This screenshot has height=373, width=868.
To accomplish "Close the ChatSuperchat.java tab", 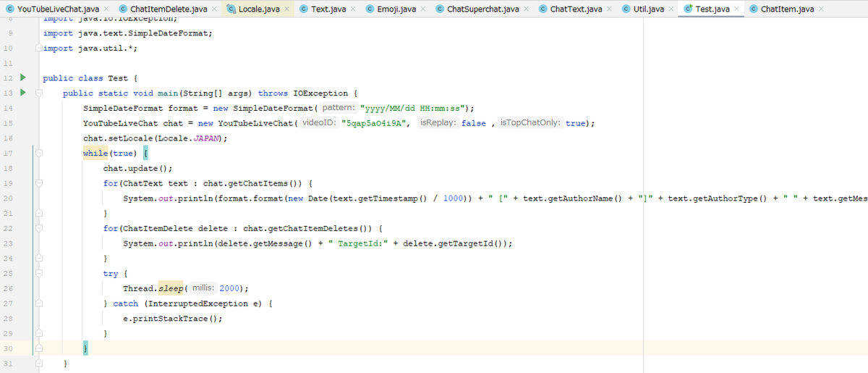I will pyautogui.click(x=526, y=9).
